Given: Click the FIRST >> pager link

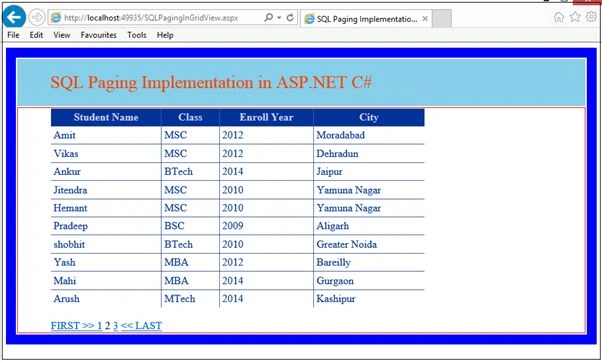Looking at the screenshot, I should click(73, 326).
